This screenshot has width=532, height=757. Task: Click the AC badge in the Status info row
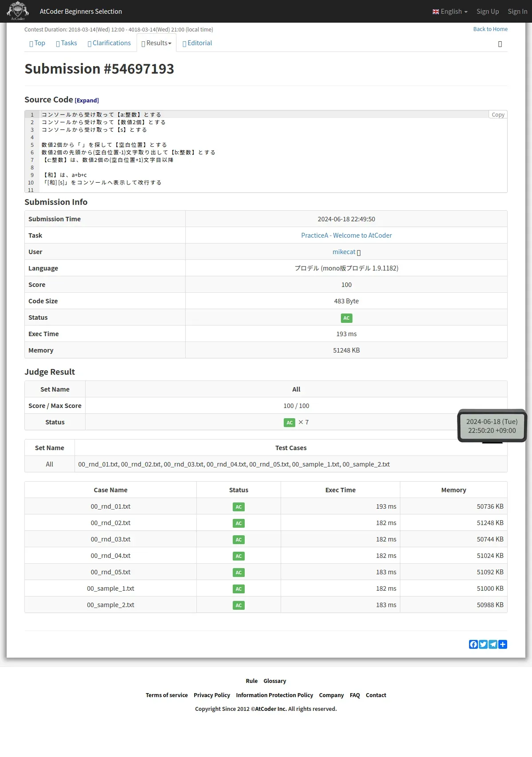coord(346,318)
